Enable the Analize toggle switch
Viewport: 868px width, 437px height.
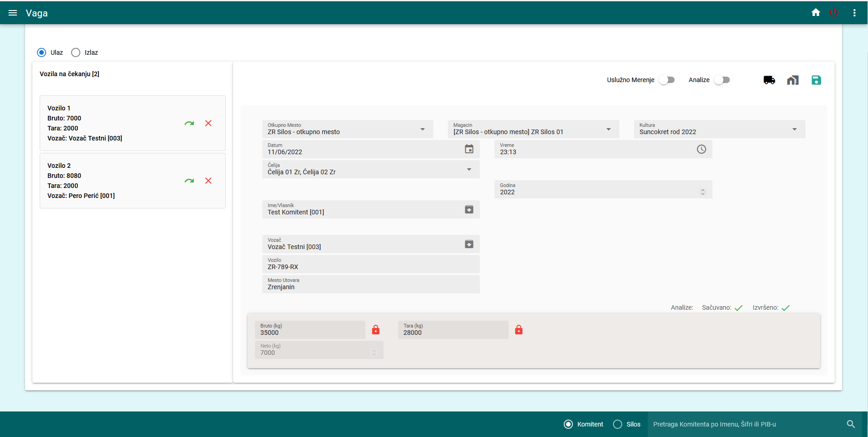tap(722, 80)
